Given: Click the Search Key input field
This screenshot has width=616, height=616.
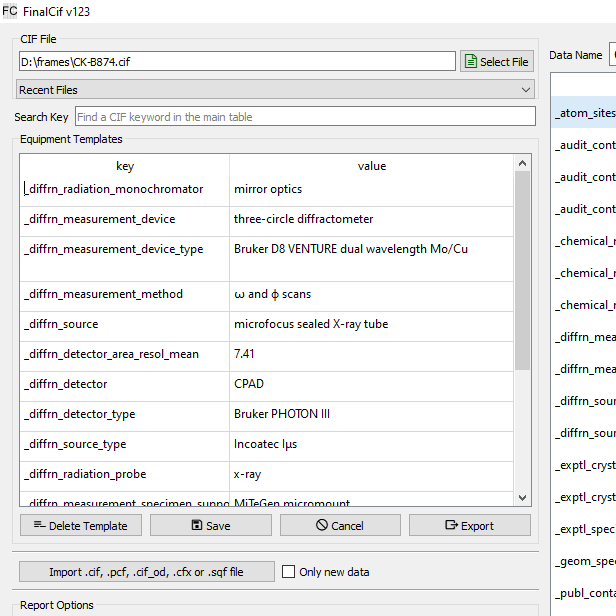Looking at the screenshot, I should point(305,117).
